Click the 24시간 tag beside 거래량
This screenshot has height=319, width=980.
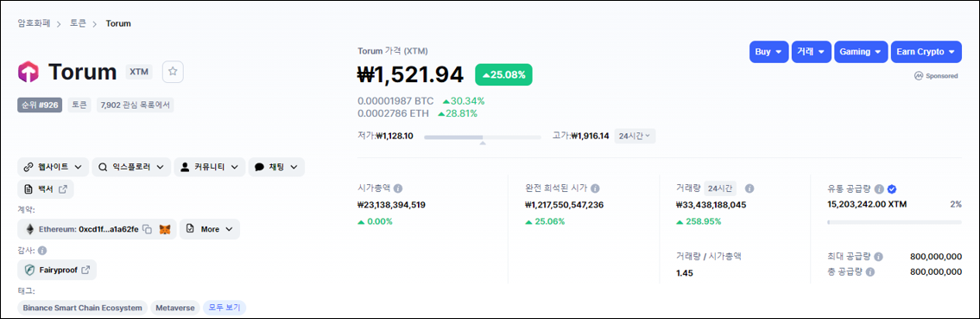click(720, 188)
